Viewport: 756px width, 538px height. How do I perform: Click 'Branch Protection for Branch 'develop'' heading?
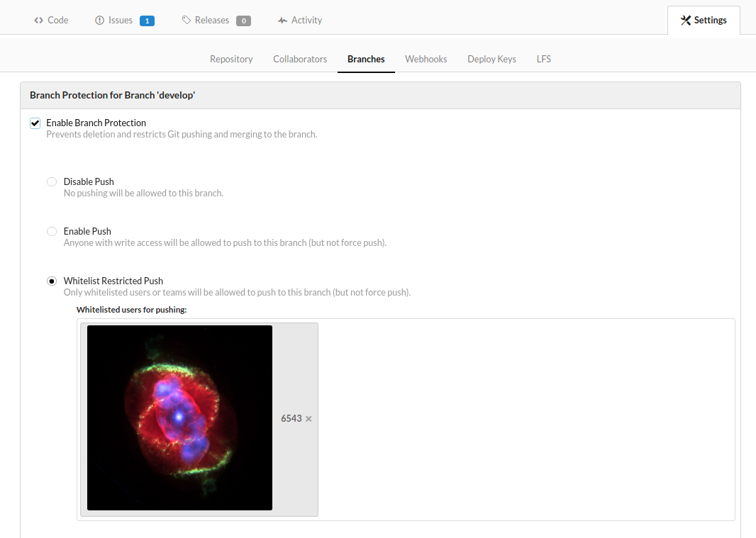tap(112, 96)
